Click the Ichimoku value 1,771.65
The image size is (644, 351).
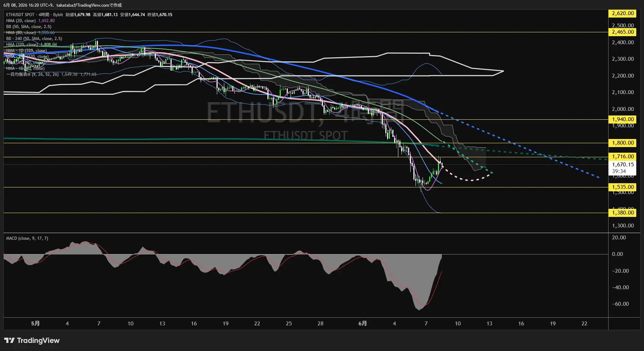point(88,74)
